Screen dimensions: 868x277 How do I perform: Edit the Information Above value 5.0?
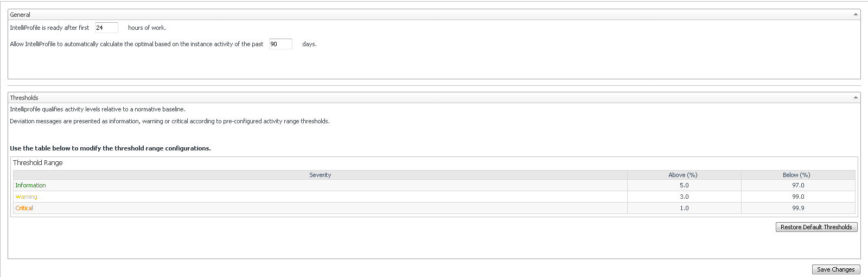click(684, 185)
